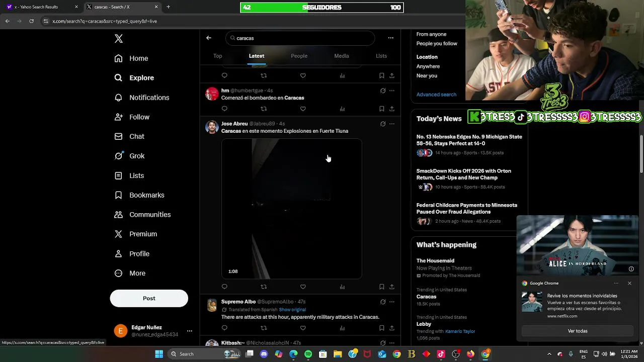
Task: Switch to the Top tab
Action: 217,56
